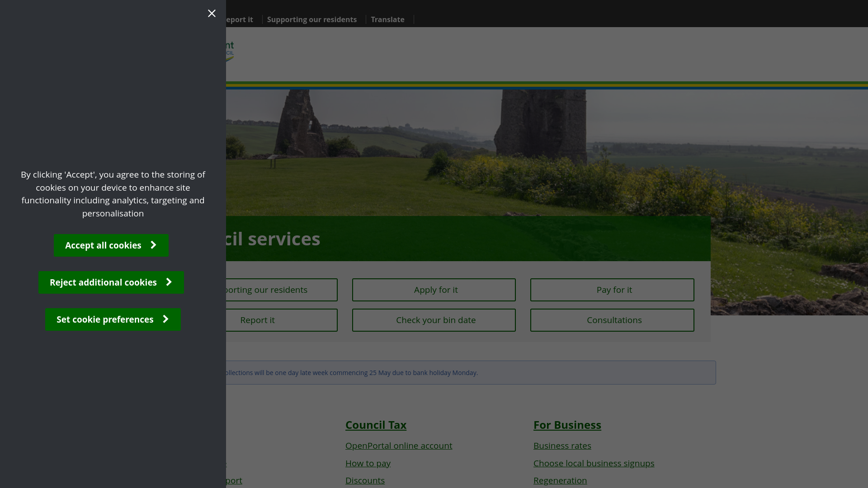Click the bank holiday collections notice text
This screenshot has width=868, height=488.
pyautogui.click(x=352, y=373)
